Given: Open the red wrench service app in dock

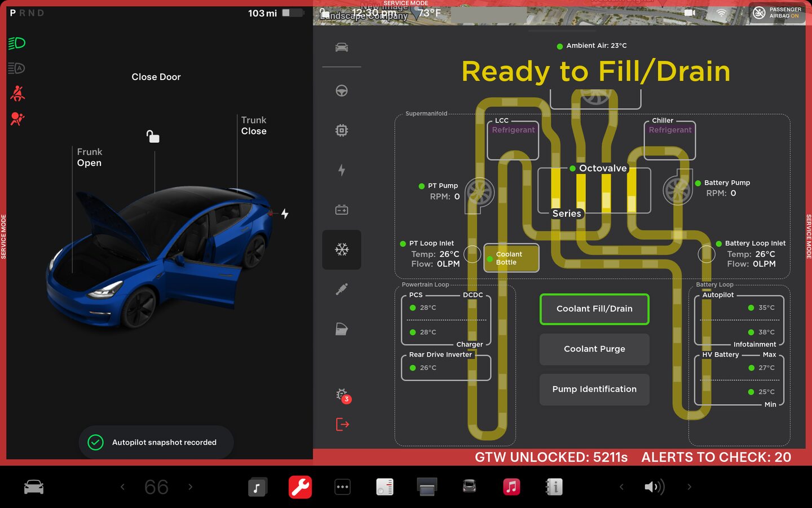Looking at the screenshot, I should pos(300,487).
